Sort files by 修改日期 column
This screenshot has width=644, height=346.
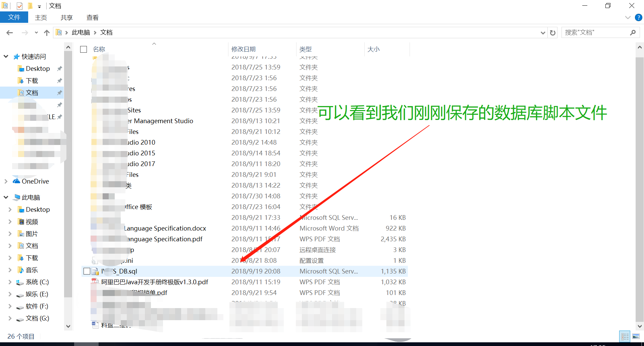pyautogui.click(x=244, y=49)
